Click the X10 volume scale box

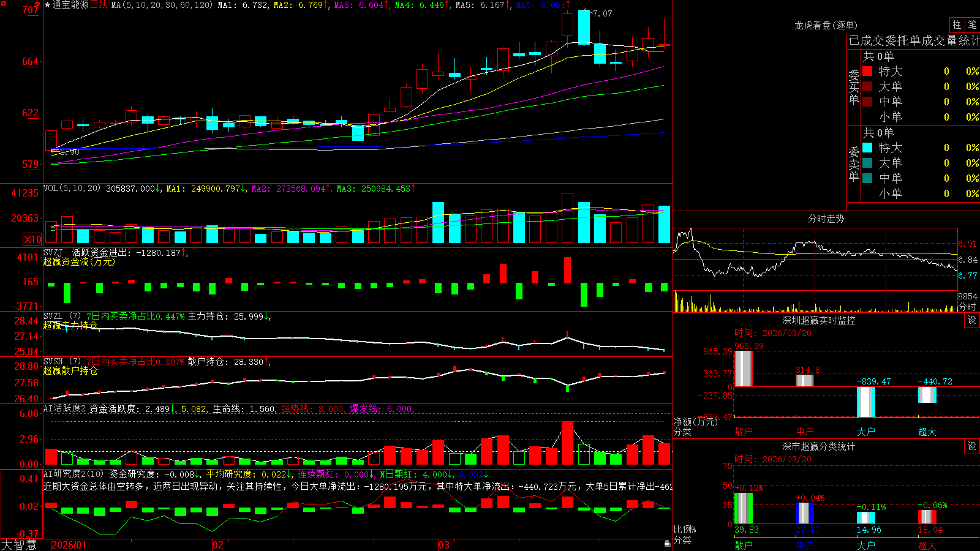click(x=32, y=239)
